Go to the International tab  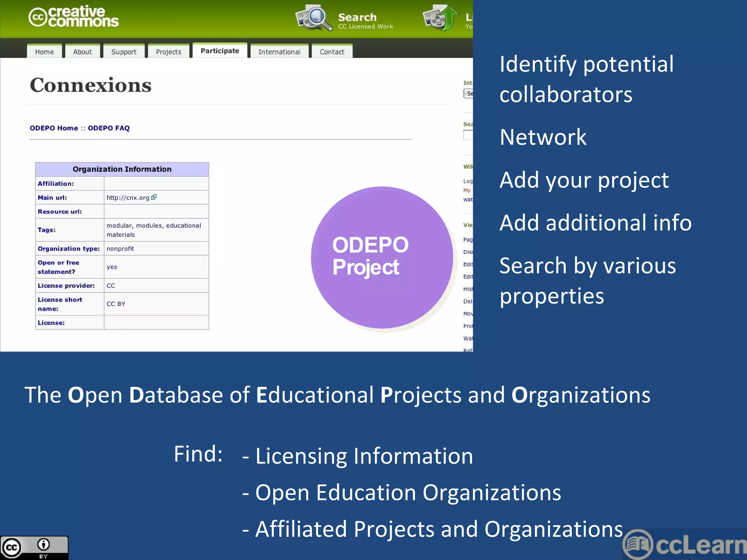(x=279, y=52)
